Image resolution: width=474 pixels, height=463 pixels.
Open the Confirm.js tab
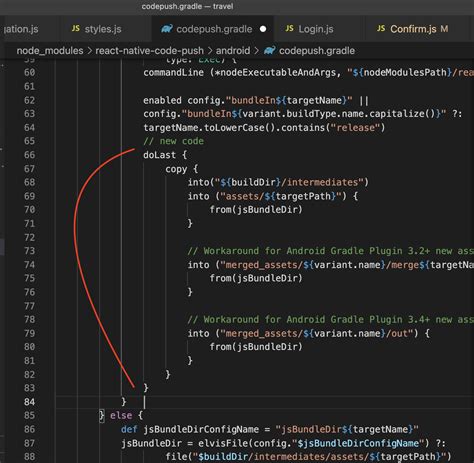[413, 29]
